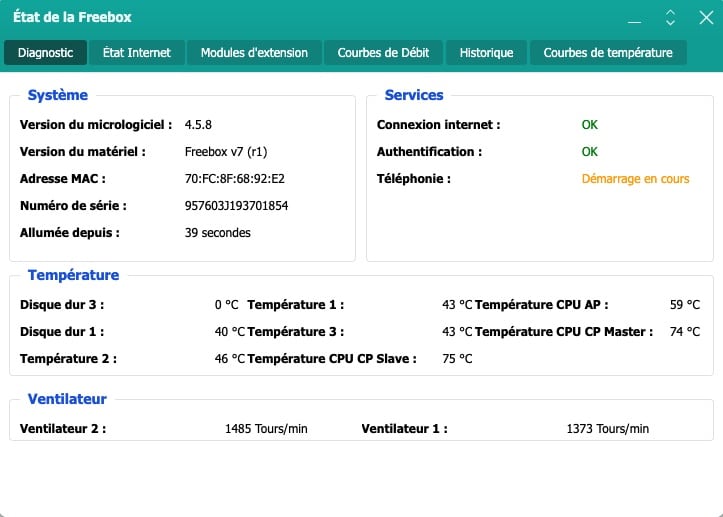Click the Connexion internet OK status
The height and width of the screenshot is (517, 723).
(x=589, y=125)
